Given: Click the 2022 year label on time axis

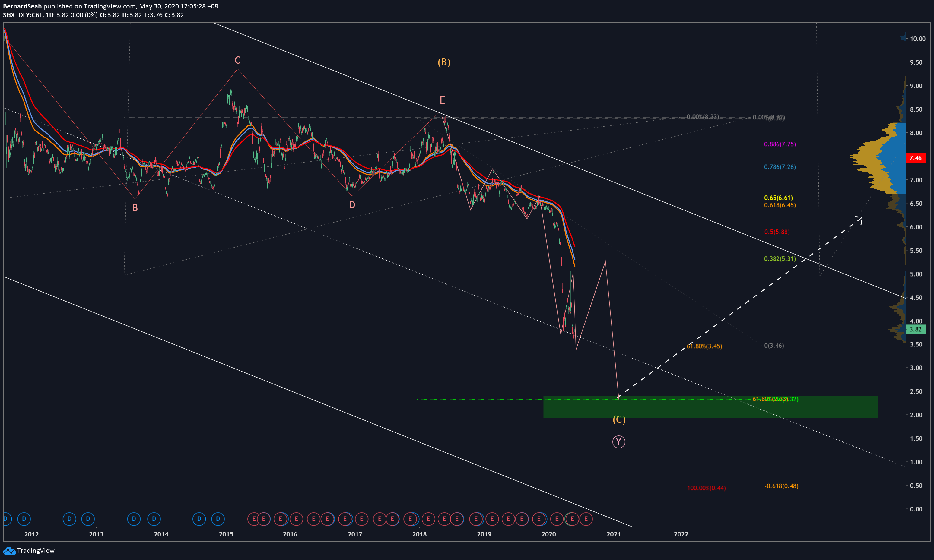Looking at the screenshot, I should click(x=681, y=534).
